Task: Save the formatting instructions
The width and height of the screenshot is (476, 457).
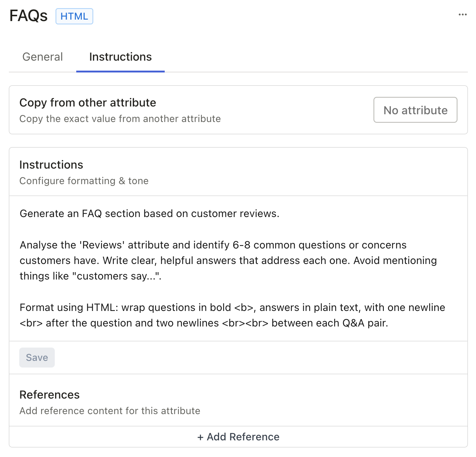Action: [37, 357]
